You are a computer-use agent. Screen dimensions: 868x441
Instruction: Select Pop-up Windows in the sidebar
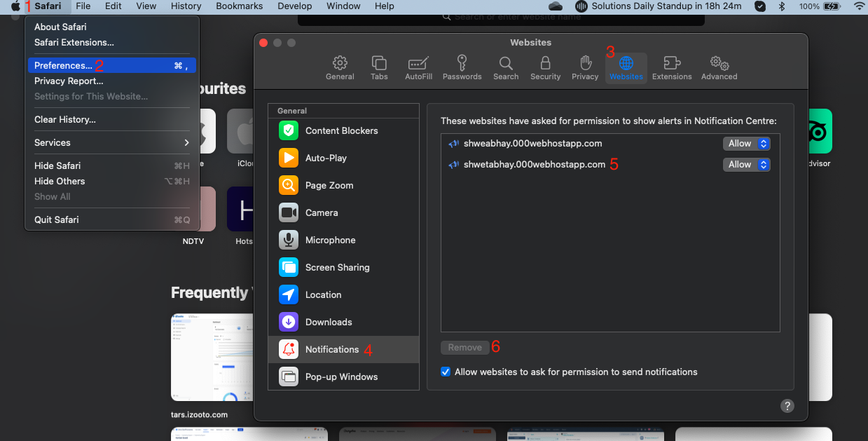coord(343,376)
